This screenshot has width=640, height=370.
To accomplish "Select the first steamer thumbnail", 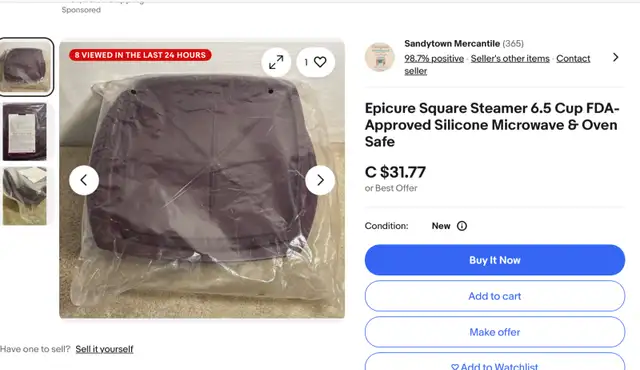I will pyautogui.click(x=27, y=67).
